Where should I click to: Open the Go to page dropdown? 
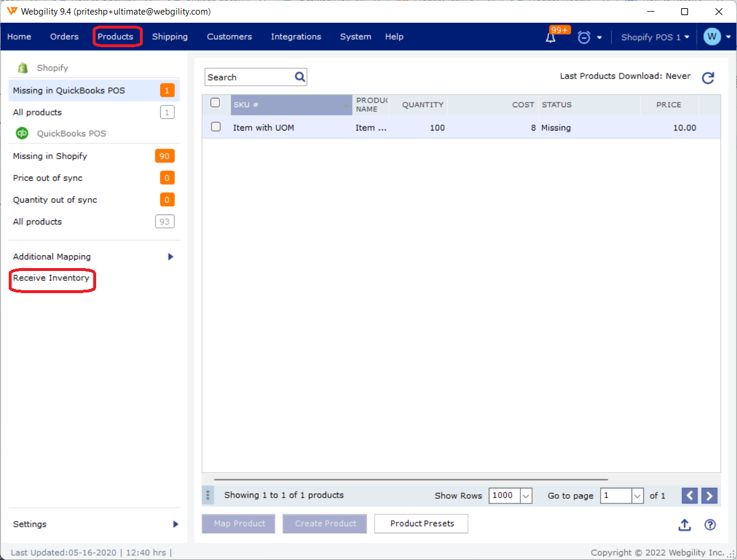click(637, 496)
